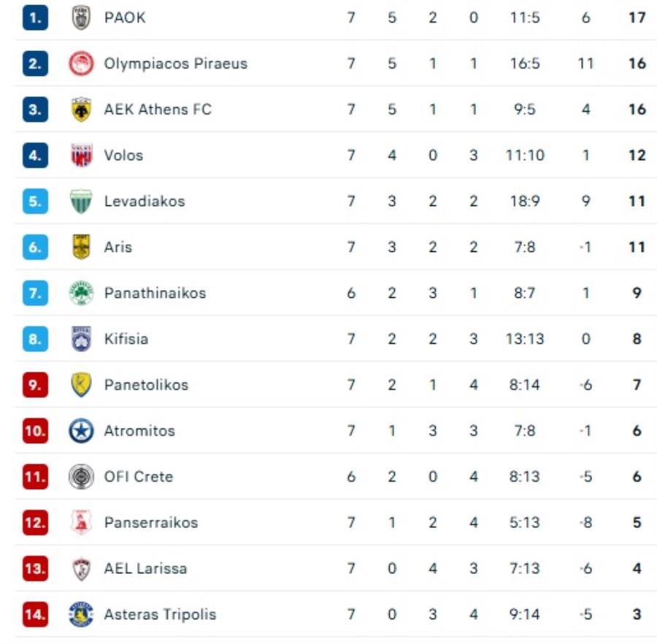The image size is (657, 644).
Task: Click the OFI Crete round crest
Action: tap(81, 477)
